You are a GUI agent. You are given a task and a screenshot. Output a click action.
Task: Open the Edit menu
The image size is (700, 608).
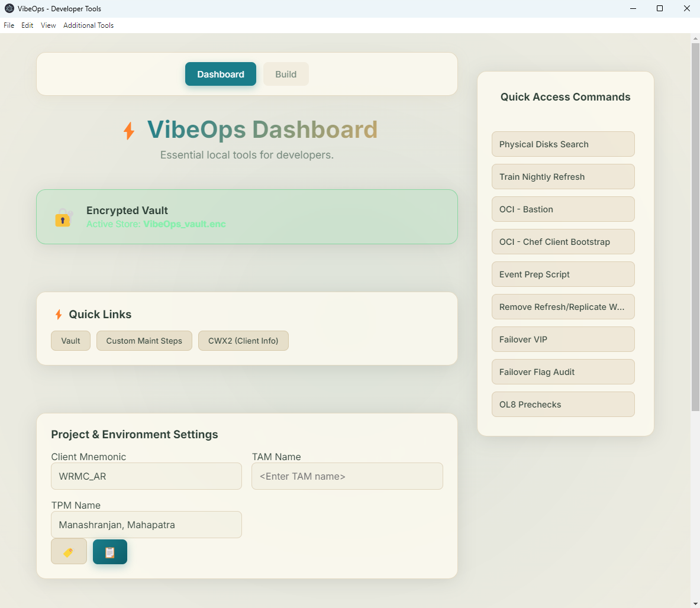[27, 25]
